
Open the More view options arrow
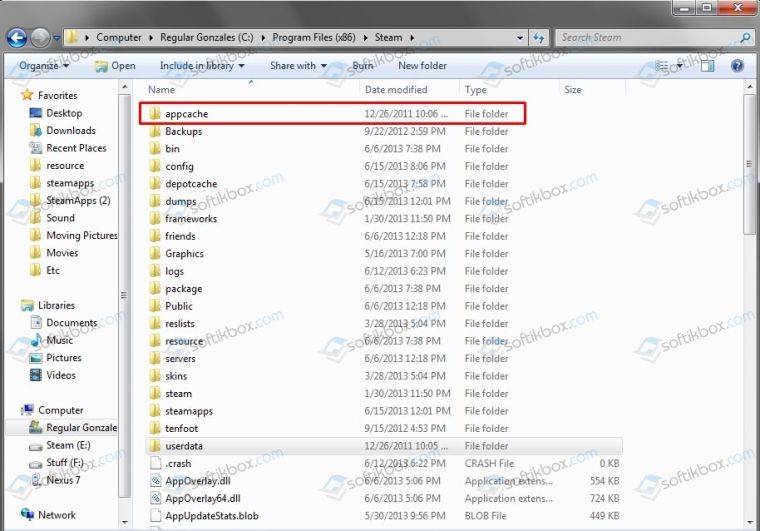(x=680, y=66)
